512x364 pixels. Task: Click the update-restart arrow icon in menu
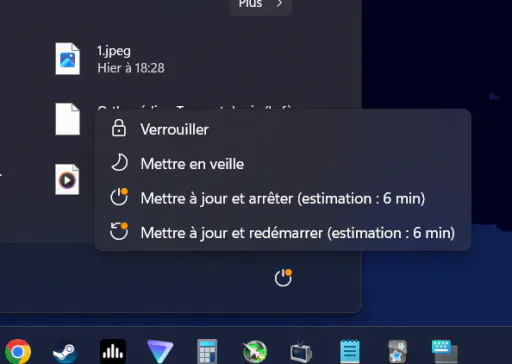pos(119,231)
